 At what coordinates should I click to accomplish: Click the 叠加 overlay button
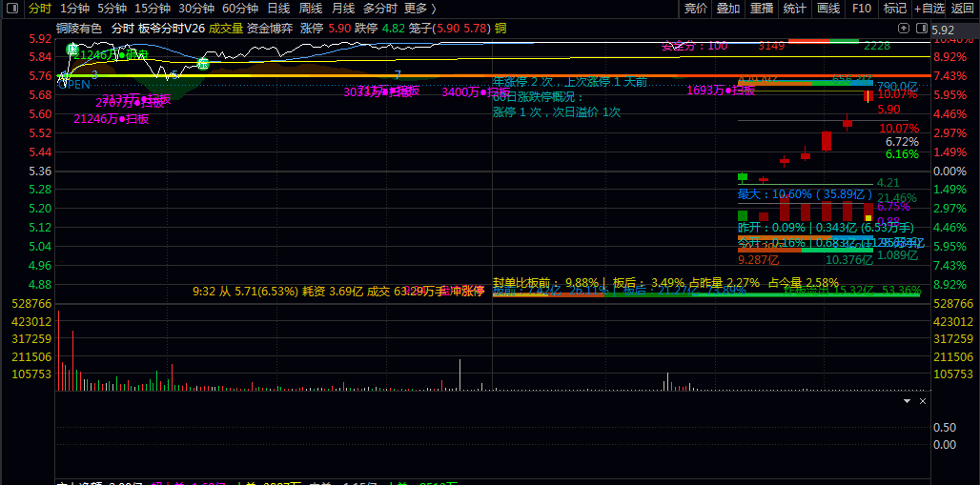coord(728,9)
